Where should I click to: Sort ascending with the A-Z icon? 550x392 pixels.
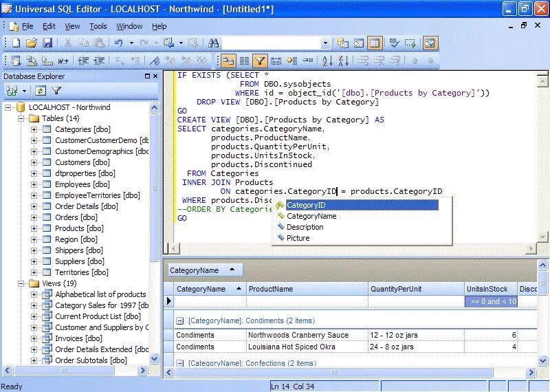[x=327, y=61]
